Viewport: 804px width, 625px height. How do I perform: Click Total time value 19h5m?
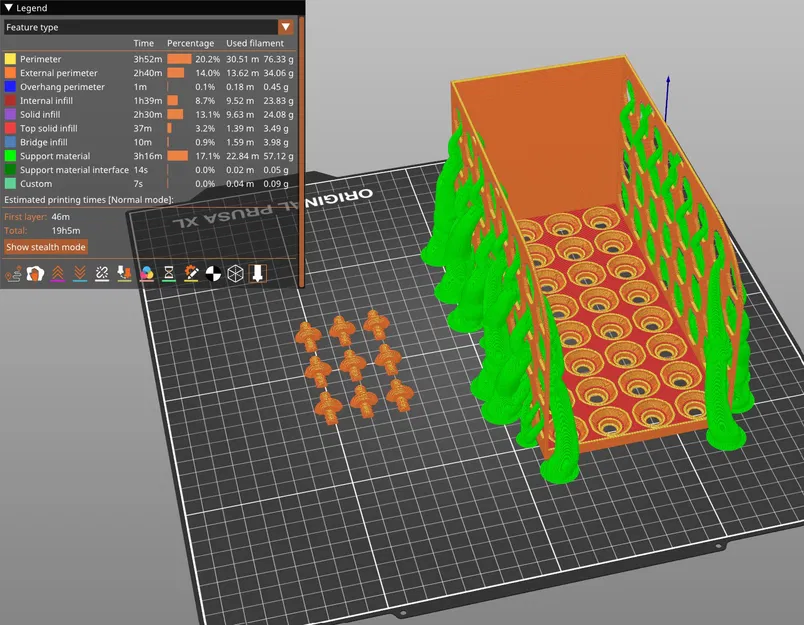(66, 231)
